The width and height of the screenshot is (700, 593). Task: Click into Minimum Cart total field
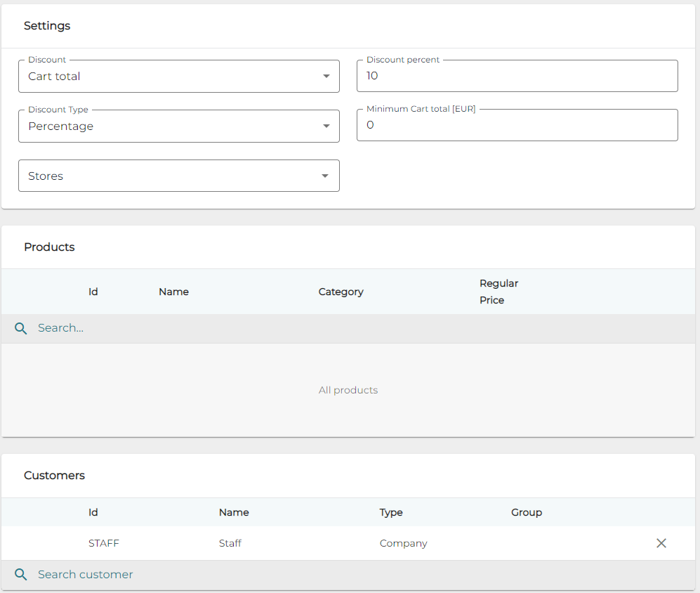517,125
